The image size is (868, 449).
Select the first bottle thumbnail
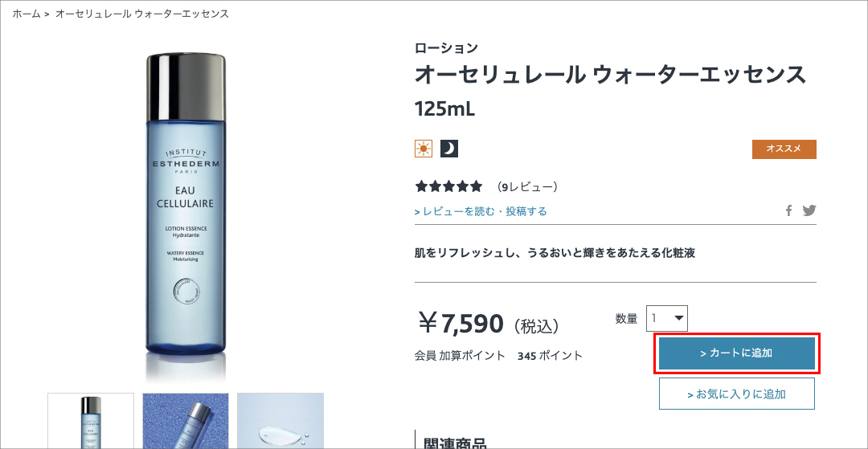coord(91,419)
